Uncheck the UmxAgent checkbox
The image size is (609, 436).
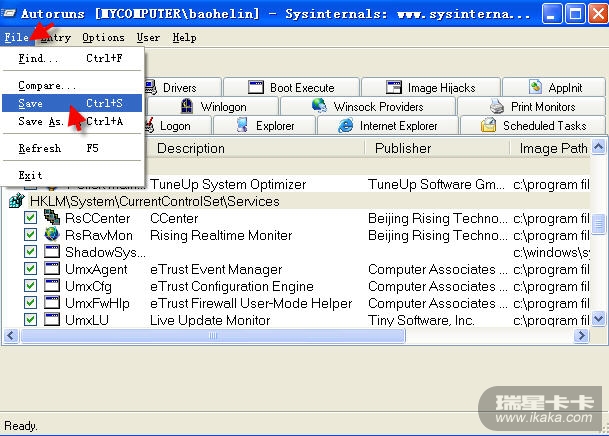[x=30, y=269]
